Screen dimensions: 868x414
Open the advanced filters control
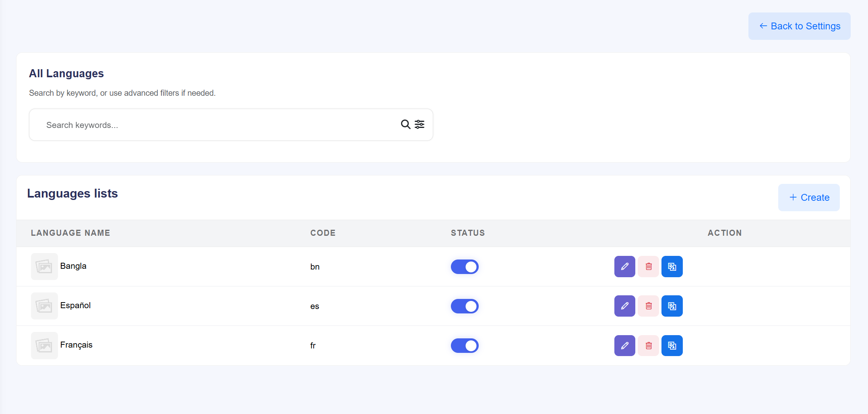pos(420,124)
